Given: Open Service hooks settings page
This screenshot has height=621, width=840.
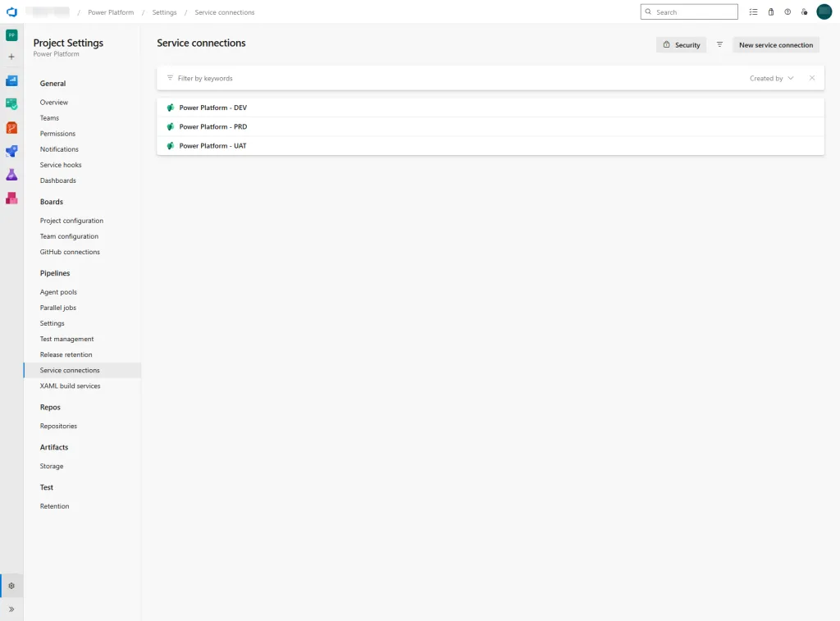Looking at the screenshot, I should 61,165.
